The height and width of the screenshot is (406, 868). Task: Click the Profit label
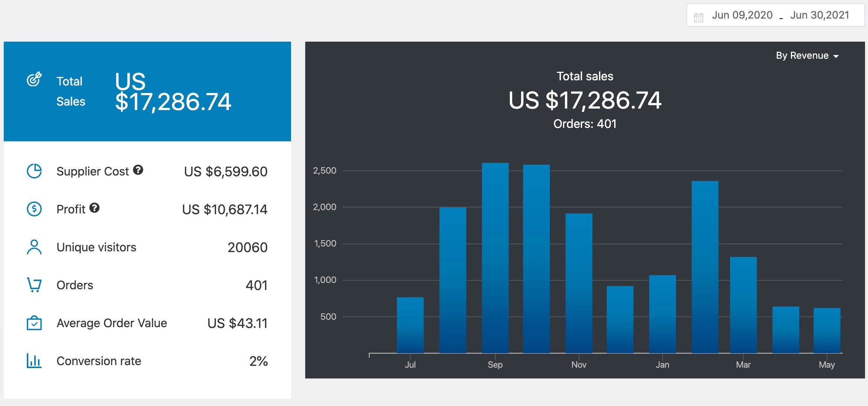(71, 209)
